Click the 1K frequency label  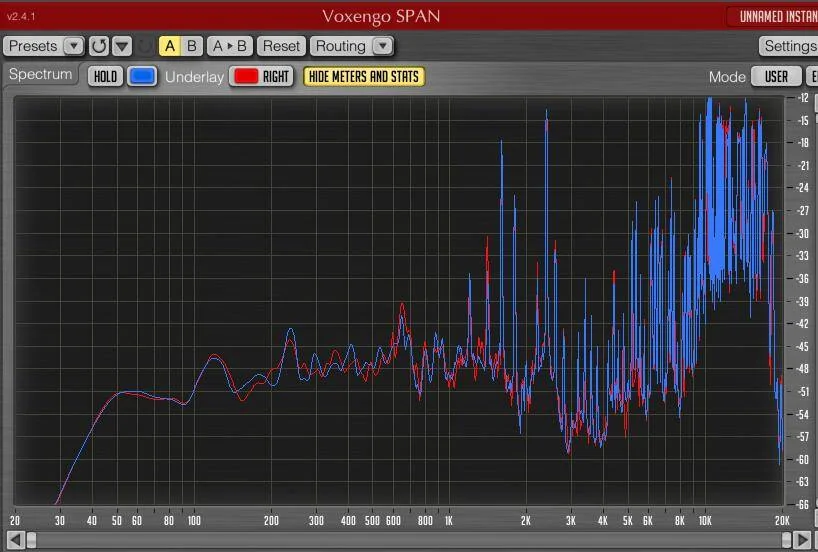pyautogui.click(x=449, y=520)
